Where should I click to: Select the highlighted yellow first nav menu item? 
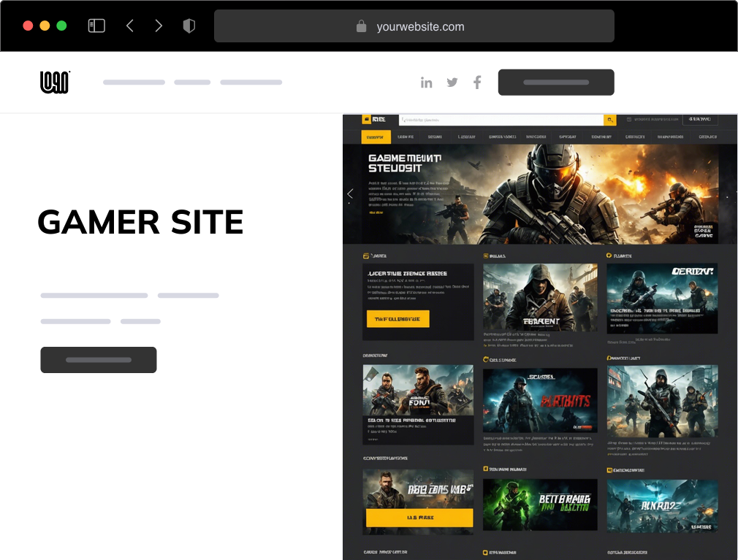(376, 137)
